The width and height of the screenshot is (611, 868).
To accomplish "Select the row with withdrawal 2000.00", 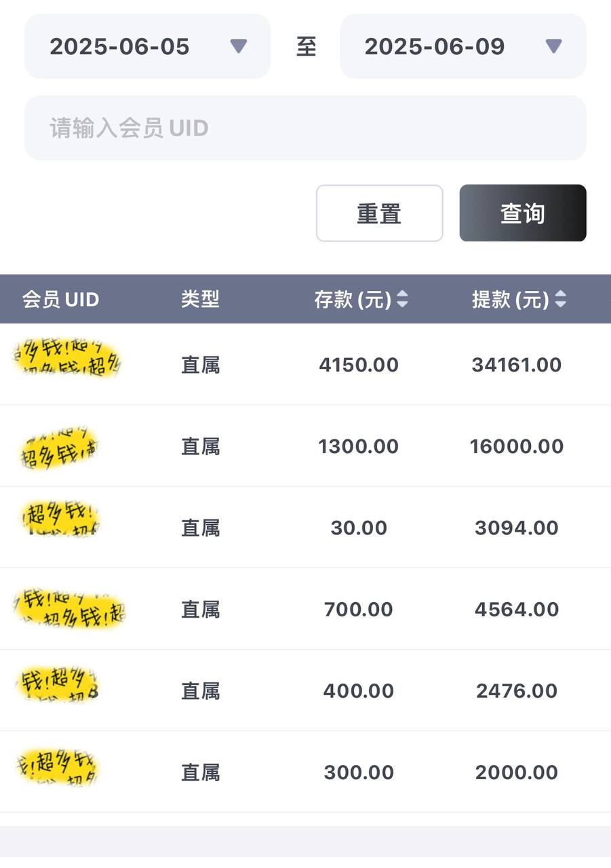I will pyautogui.click(x=305, y=772).
